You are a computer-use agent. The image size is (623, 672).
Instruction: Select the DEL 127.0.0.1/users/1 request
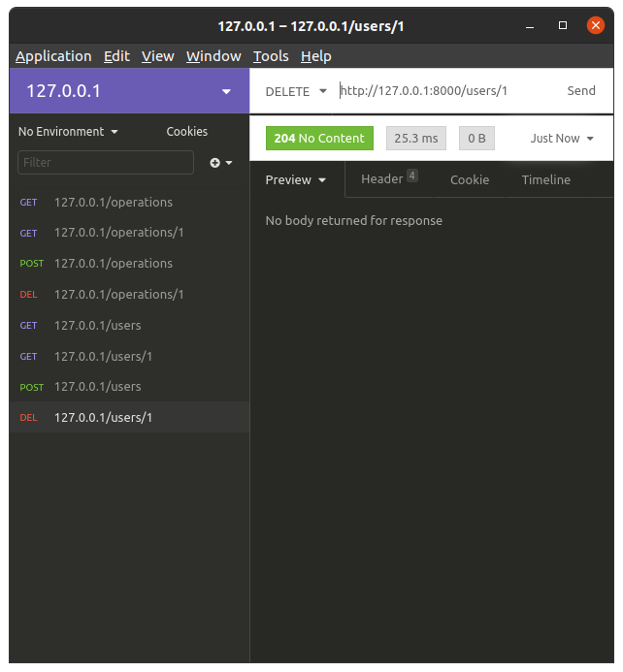tap(129, 417)
